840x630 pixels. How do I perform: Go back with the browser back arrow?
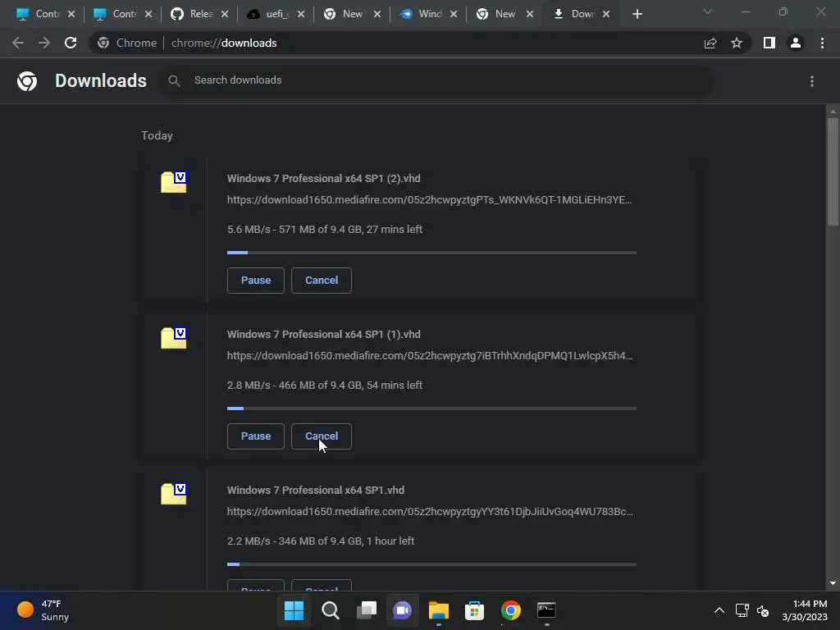coord(18,43)
